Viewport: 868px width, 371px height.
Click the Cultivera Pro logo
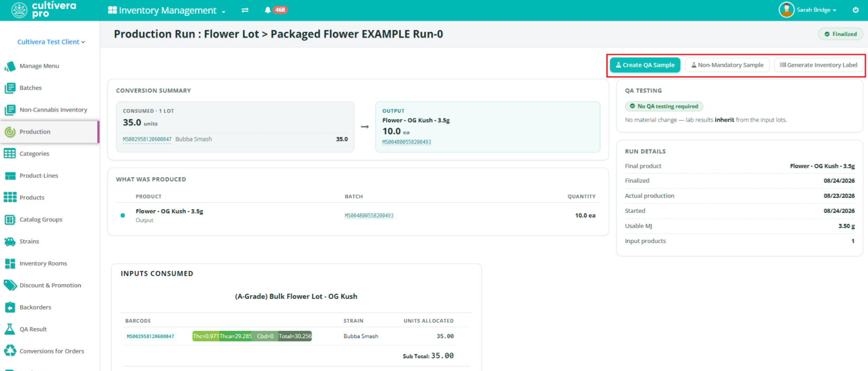44,10
